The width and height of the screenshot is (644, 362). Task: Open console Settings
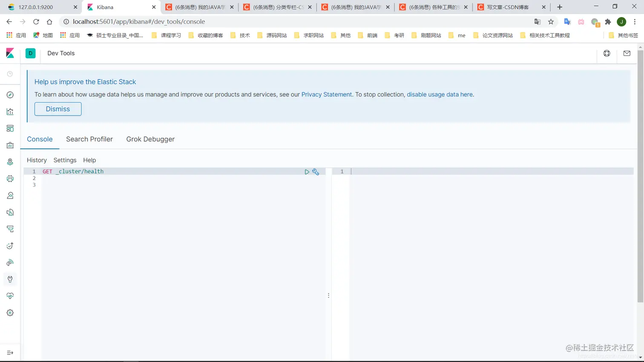tap(65, 160)
